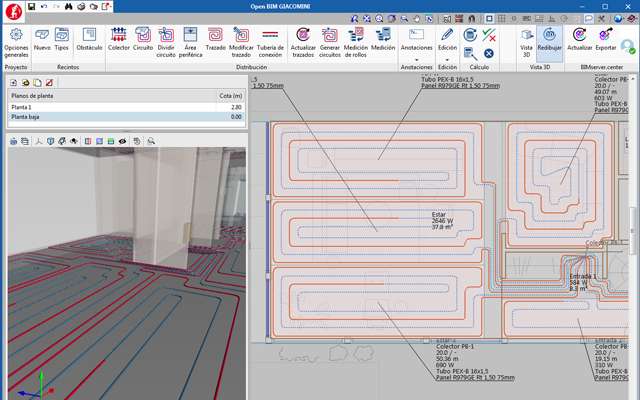Click the check and cross verification icon
Screen dimensions: 640x400
coord(489,35)
